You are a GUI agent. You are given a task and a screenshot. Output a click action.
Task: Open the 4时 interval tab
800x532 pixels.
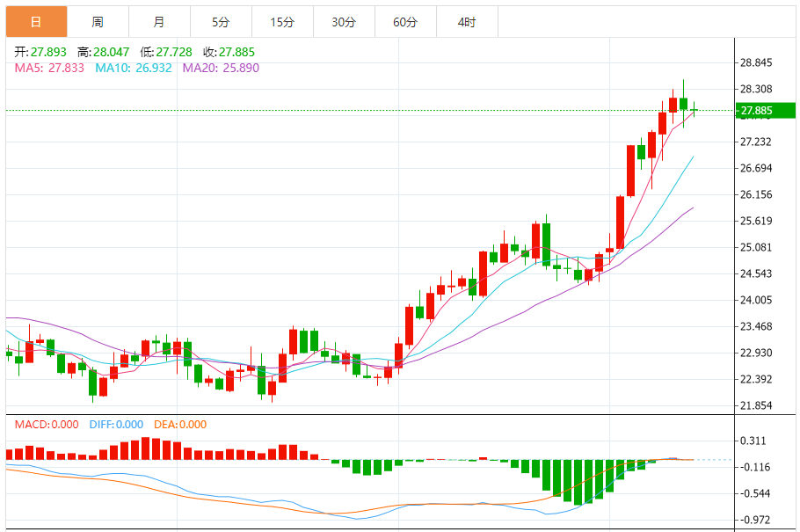[467, 22]
